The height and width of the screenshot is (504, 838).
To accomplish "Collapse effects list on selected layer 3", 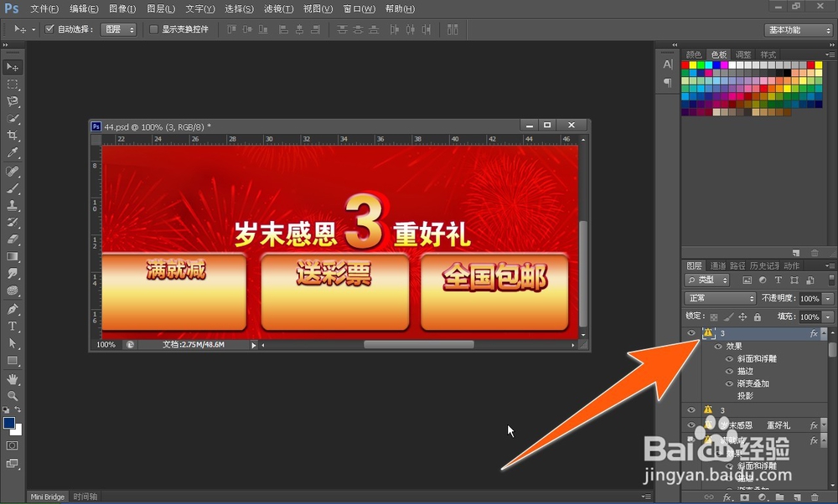I will point(824,332).
